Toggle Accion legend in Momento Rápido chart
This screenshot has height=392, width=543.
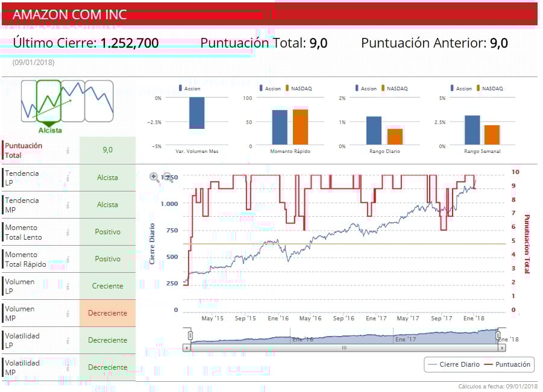[x=270, y=89]
